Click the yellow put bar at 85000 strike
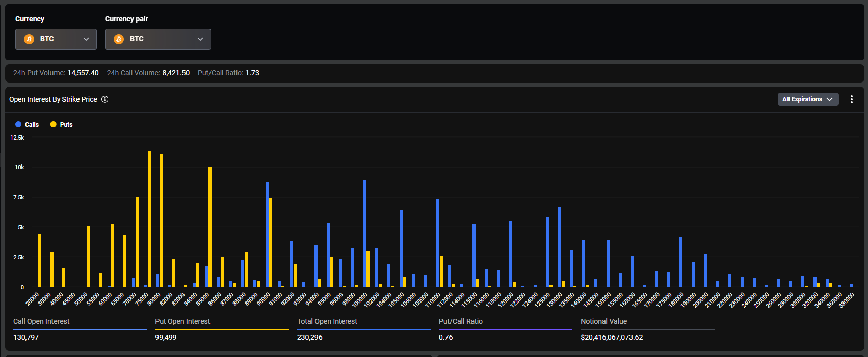Viewport: 868px width, 357px height. (210, 227)
